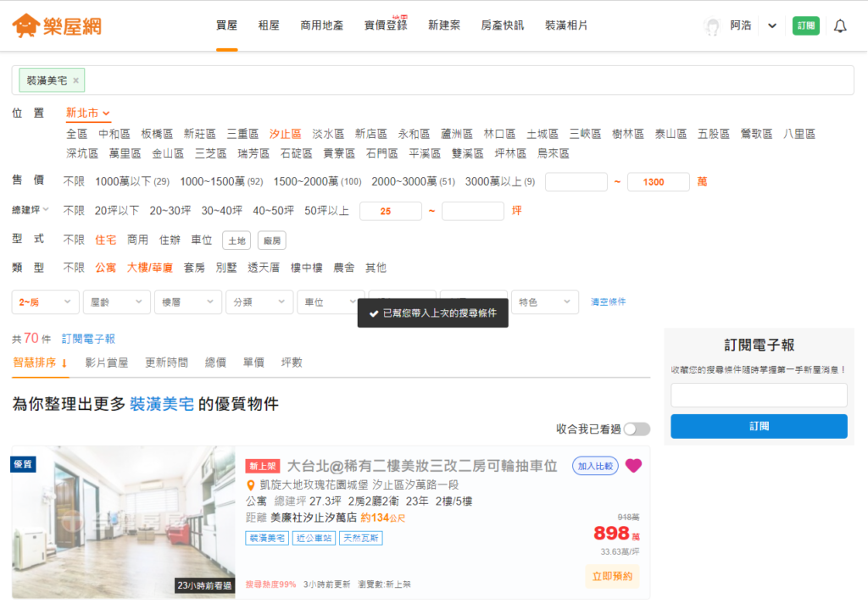Click the maximum price field showing 1300

pyautogui.click(x=658, y=182)
